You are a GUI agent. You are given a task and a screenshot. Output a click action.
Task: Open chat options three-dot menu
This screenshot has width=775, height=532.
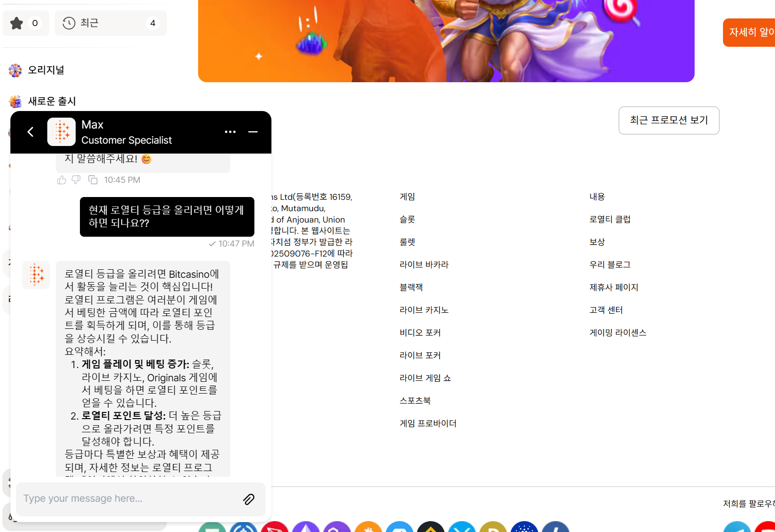coord(230,132)
